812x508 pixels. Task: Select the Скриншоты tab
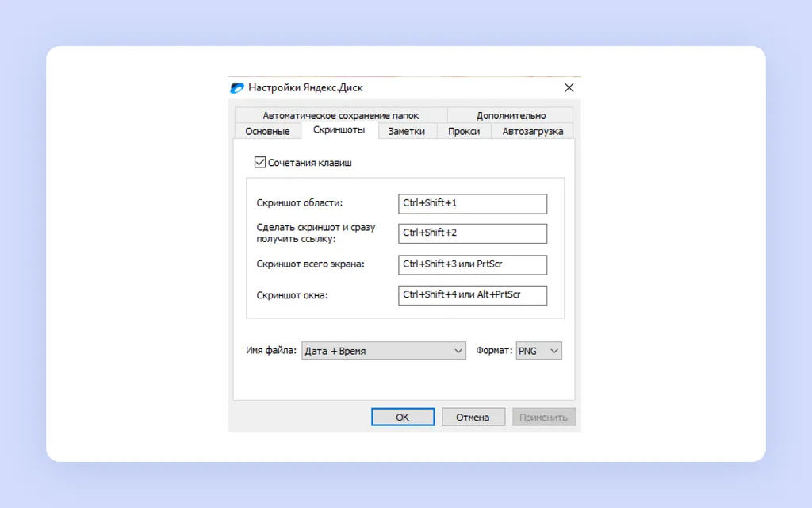(x=339, y=129)
